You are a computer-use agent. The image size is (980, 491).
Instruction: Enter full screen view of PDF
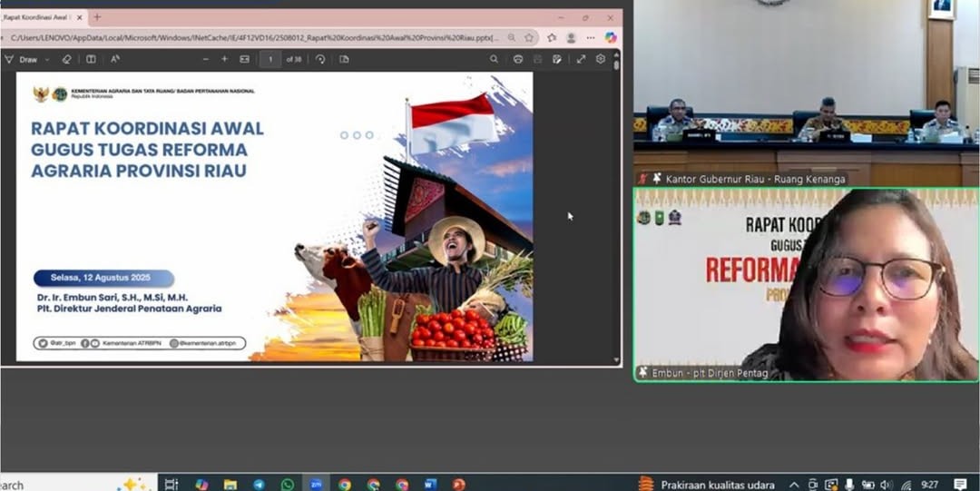click(581, 59)
